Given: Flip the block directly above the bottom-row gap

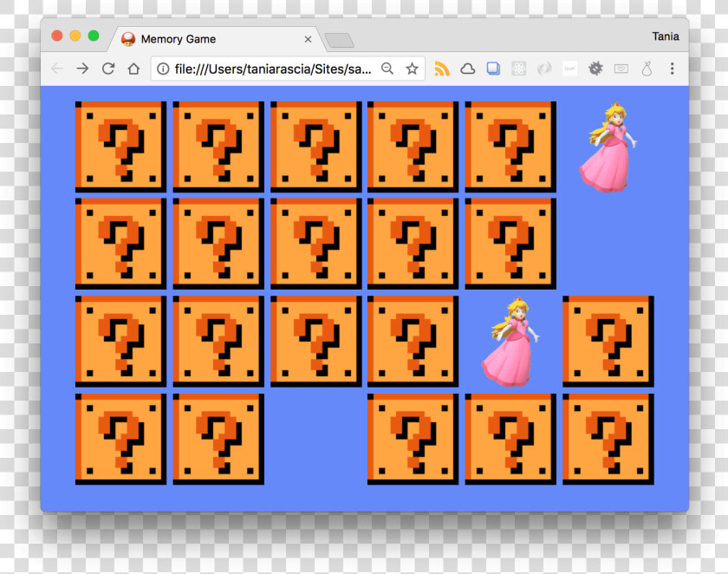Looking at the screenshot, I should [316, 342].
